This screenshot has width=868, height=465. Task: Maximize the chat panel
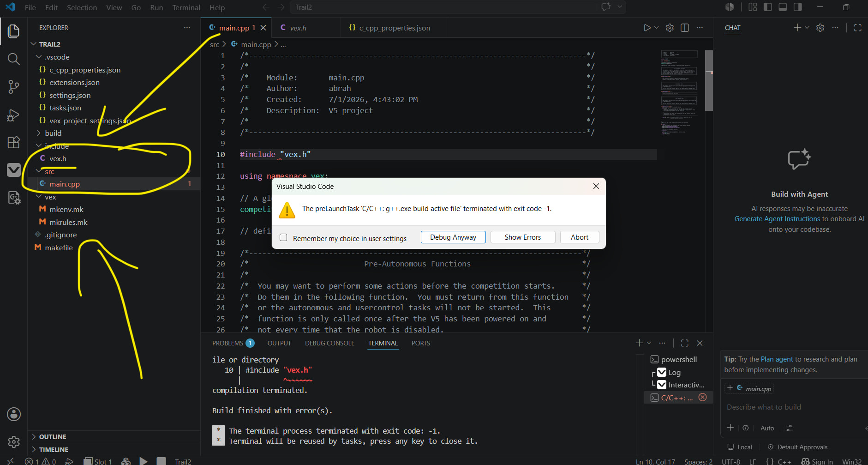(858, 28)
